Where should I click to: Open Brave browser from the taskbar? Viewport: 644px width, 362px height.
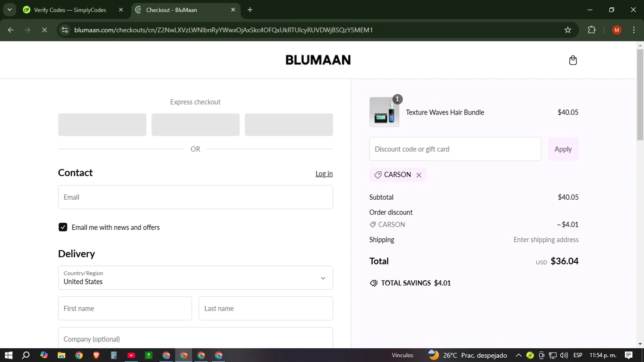tap(96, 355)
